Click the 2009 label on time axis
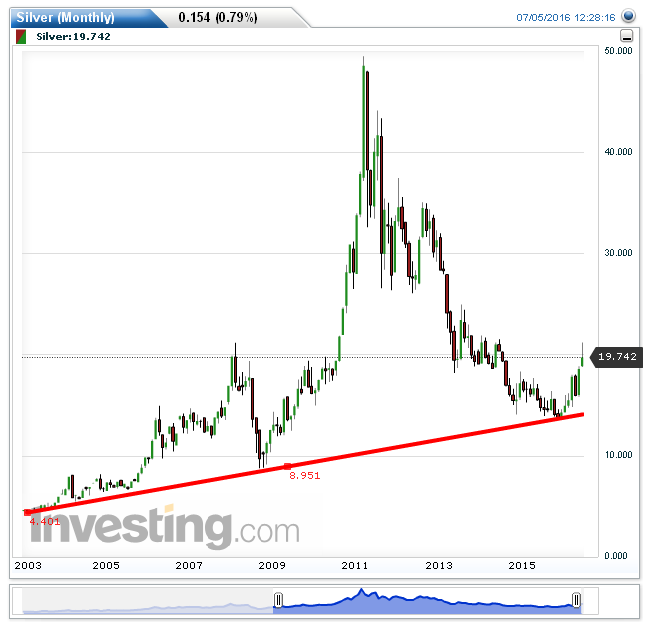This screenshot has width=650, height=627. pyautogui.click(x=272, y=566)
